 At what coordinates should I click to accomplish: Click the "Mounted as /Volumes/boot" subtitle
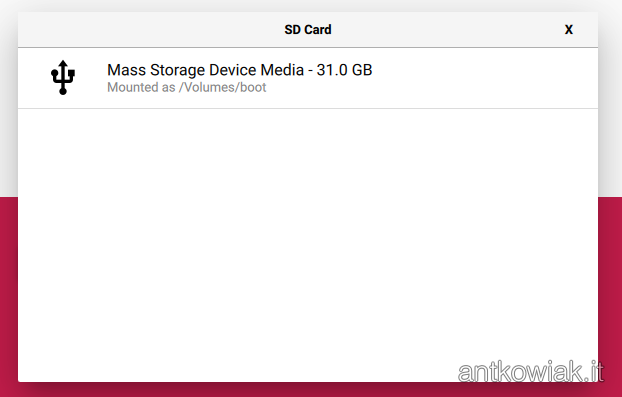pos(186,87)
